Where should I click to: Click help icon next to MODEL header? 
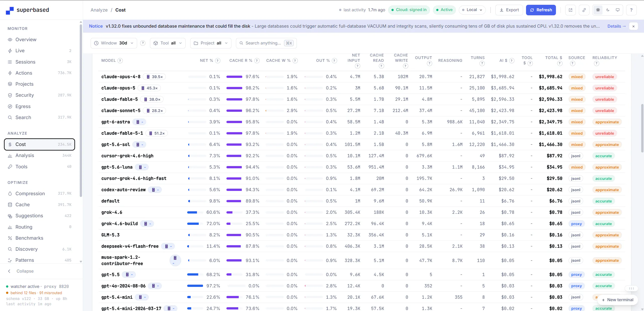click(x=120, y=61)
